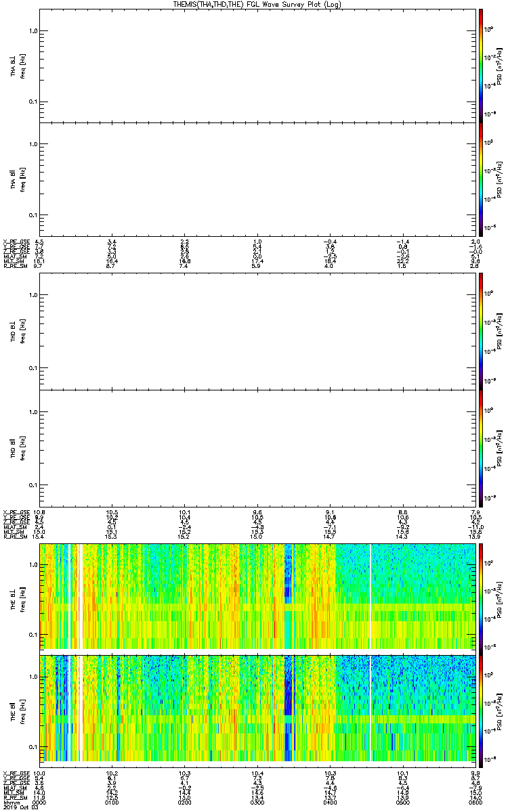This screenshot has width=508, height=812.
Task: Select the empty THD B⊥ spectrogram panel
Action: (257, 331)
